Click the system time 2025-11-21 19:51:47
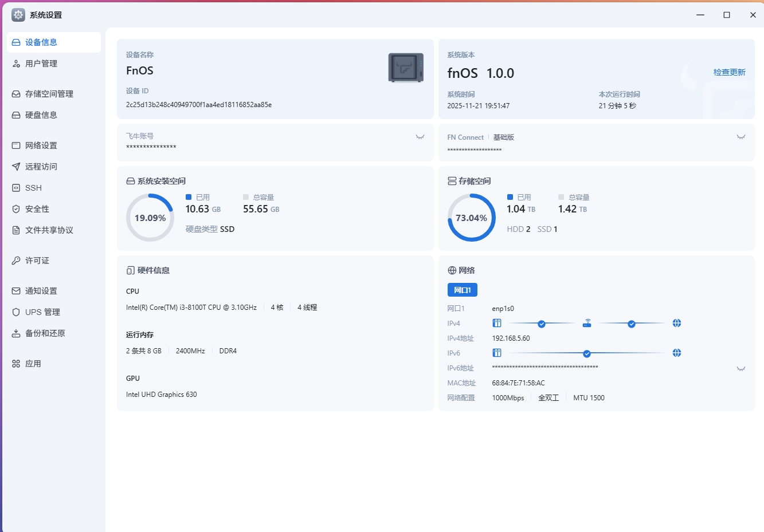The width and height of the screenshot is (764, 532). [x=479, y=106]
